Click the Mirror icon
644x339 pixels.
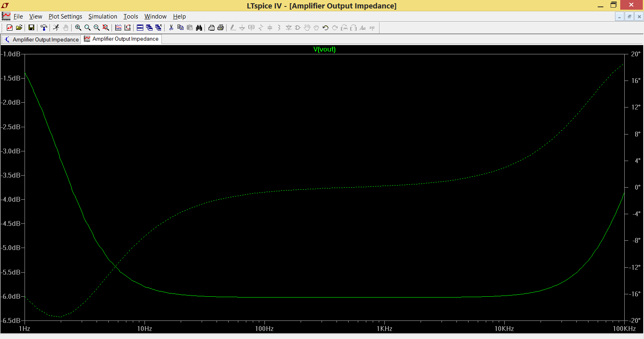(x=353, y=28)
